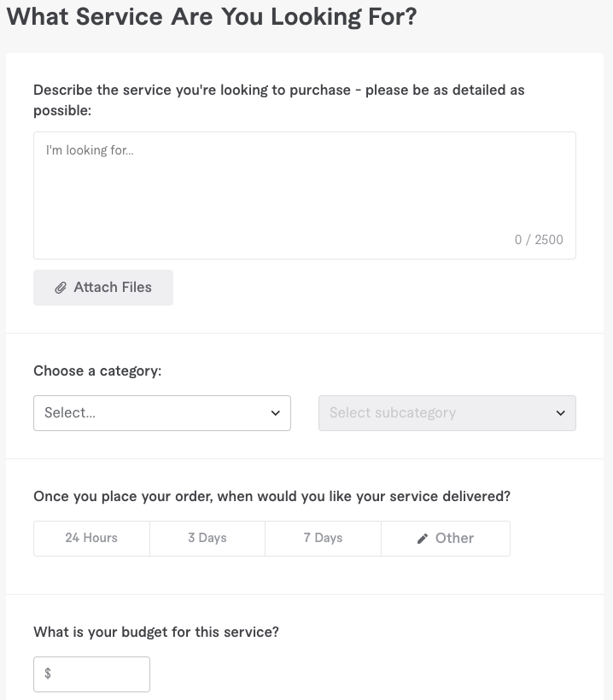This screenshot has height=700, width=613.
Task: Choose the 3 Days delivery option
Action: [207, 538]
